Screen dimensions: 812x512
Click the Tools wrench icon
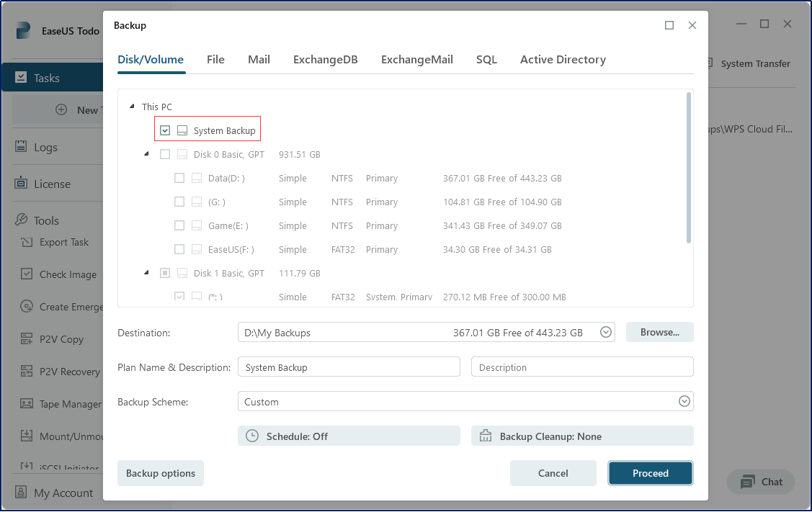(x=21, y=220)
